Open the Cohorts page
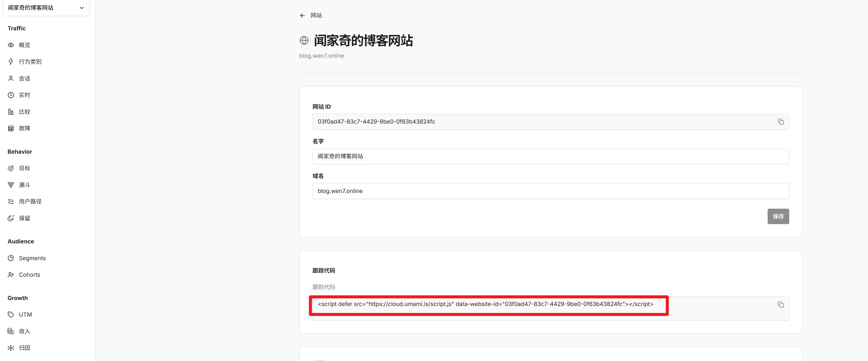Screen dimensions: 868x361 click(29, 275)
